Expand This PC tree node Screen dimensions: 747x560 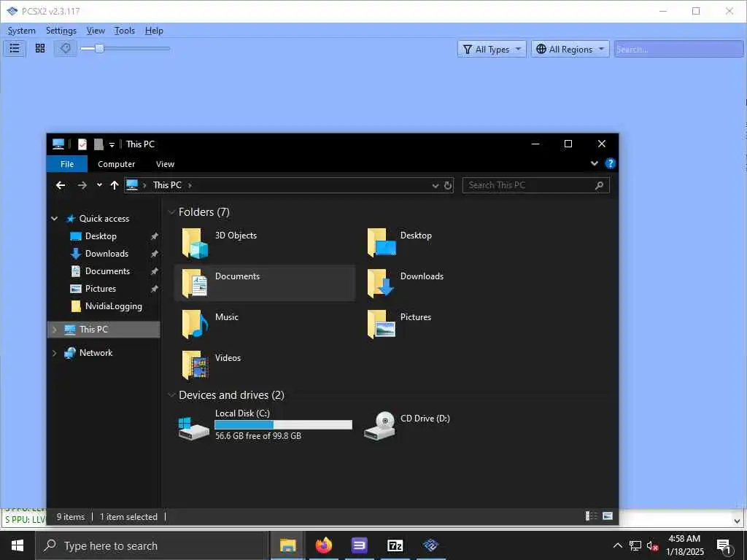[x=54, y=330]
